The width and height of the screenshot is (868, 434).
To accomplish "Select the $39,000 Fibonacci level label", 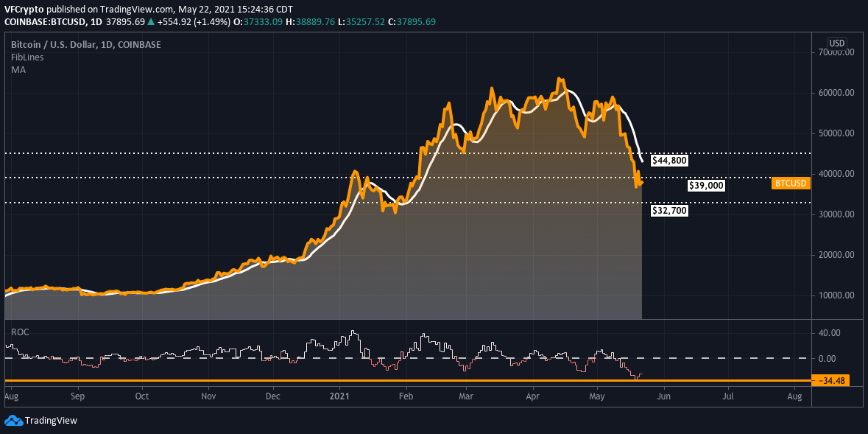I will tap(705, 184).
